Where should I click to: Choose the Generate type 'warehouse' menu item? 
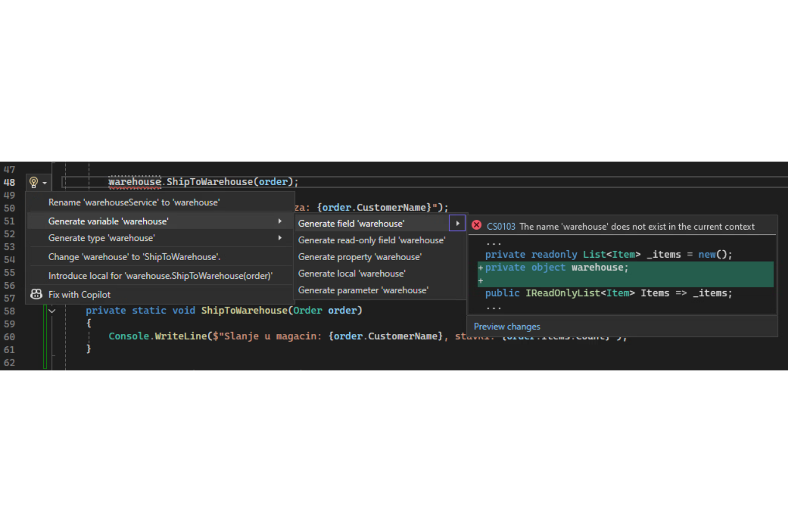click(101, 238)
